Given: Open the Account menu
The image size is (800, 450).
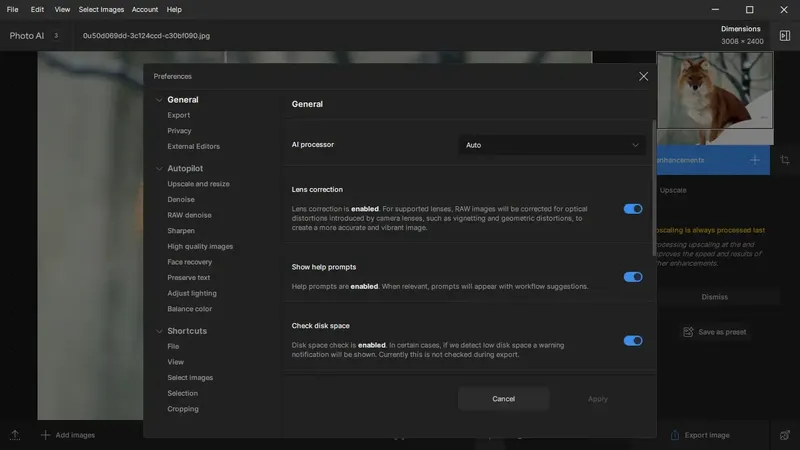Looking at the screenshot, I should point(145,9).
